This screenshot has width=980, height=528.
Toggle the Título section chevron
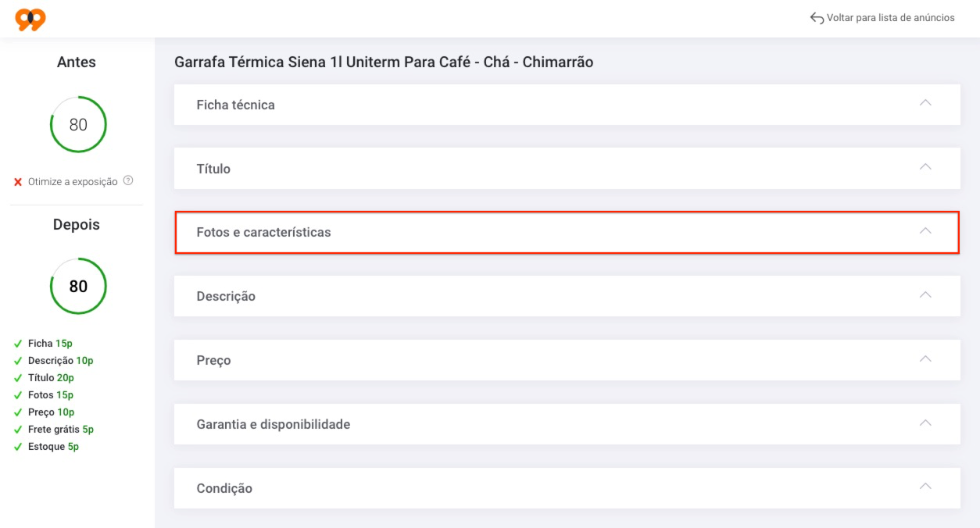[925, 167]
